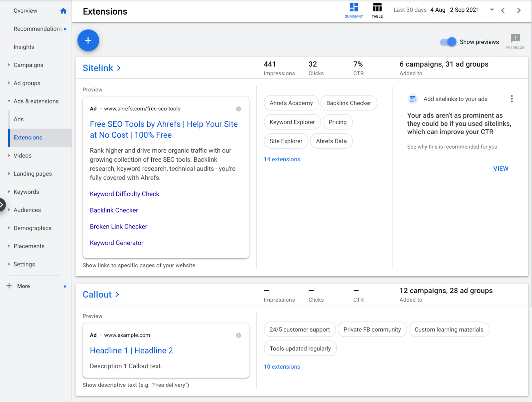Open Recommendations in the sidebar
Viewport: 532px width, 402px height.
coord(38,29)
